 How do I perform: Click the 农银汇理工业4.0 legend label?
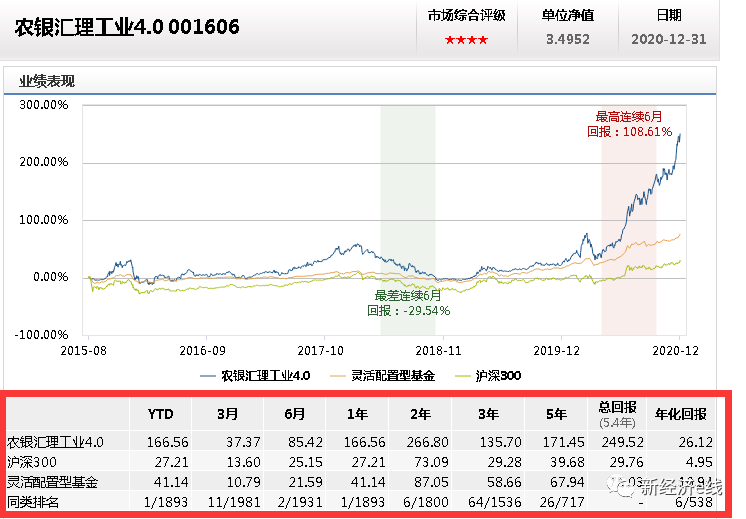point(265,376)
